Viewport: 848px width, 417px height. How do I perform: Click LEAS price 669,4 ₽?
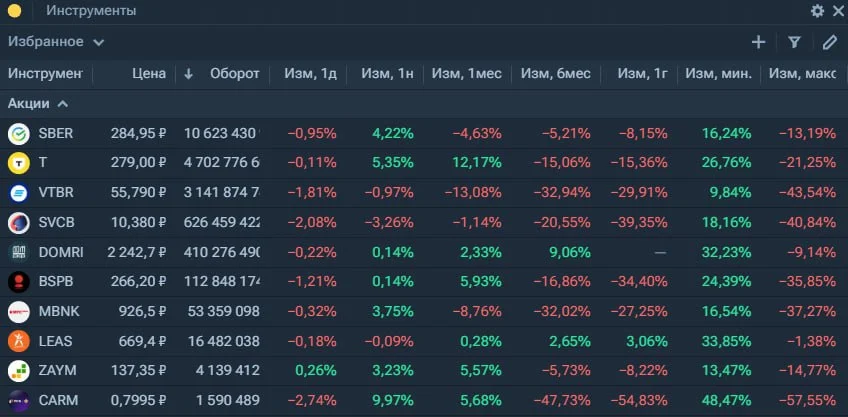pos(143,341)
